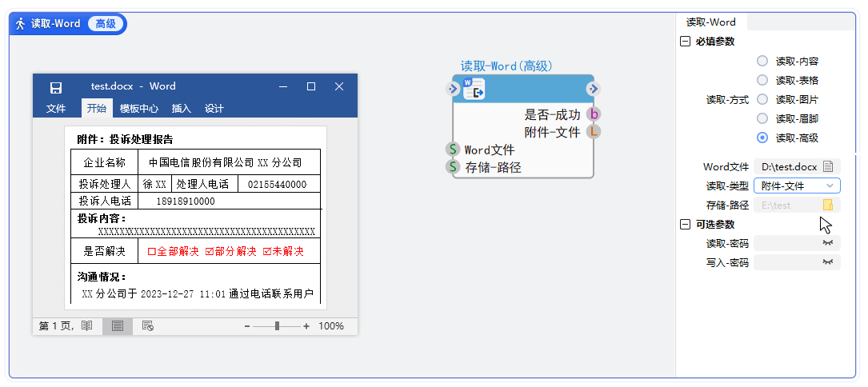
Task: Collapse the 必填参数 section
Action: click(x=685, y=42)
